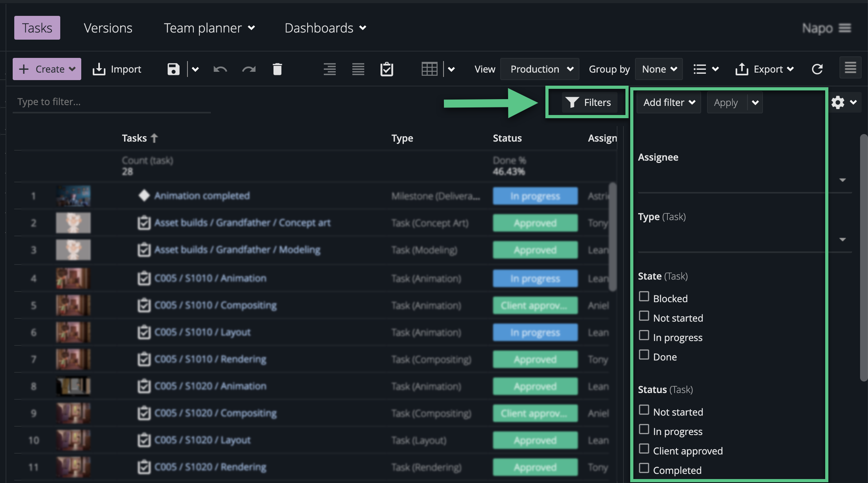This screenshot has height=483, width=868.
Task: Click the Redo arrow icon
Action: click(249, 69)
